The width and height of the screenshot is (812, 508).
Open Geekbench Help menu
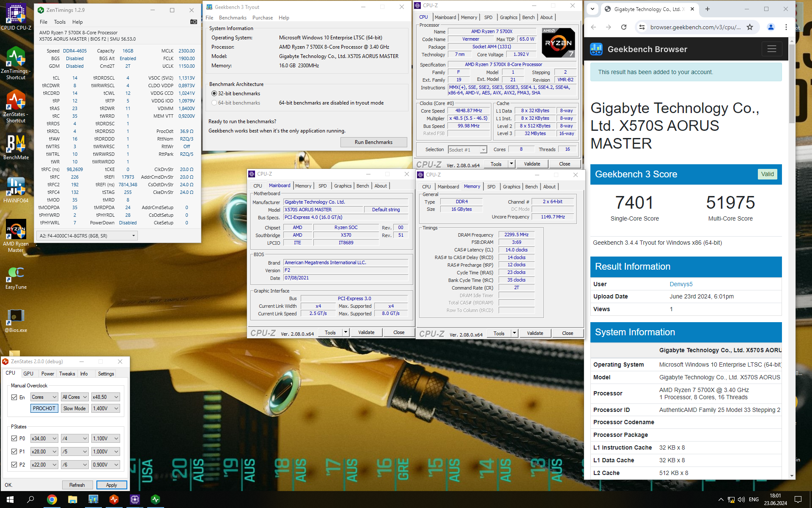click(284, 18)
